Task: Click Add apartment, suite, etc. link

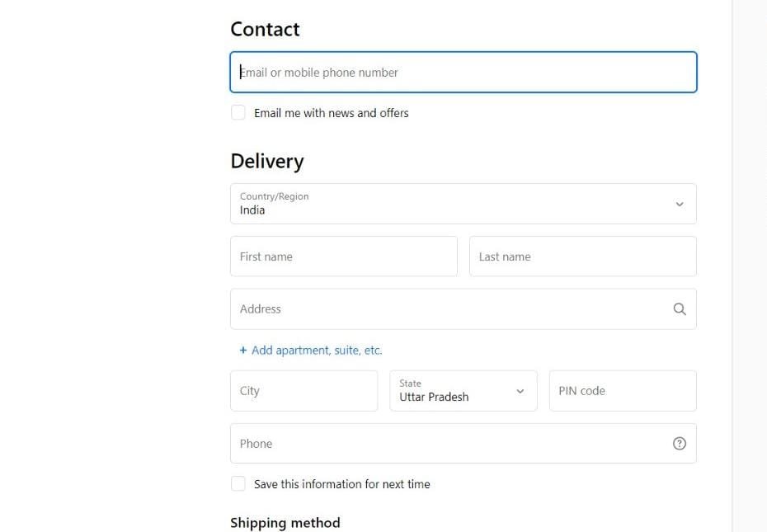Action: pos(311,350)
